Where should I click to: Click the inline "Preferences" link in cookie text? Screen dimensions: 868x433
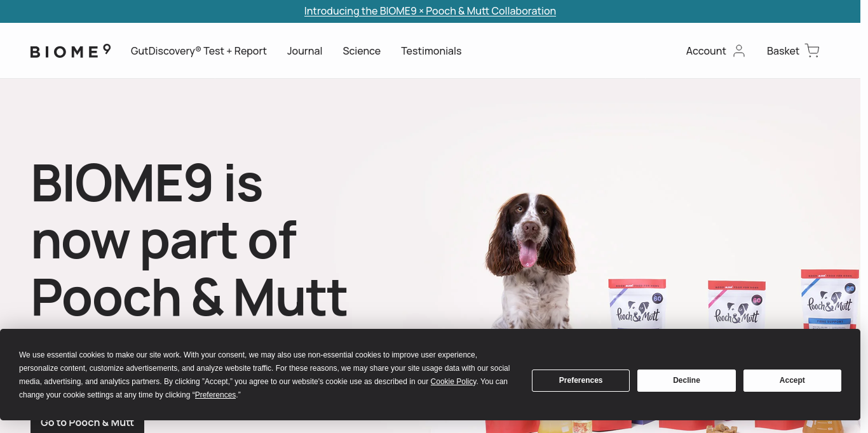click(x=215, y=395)
